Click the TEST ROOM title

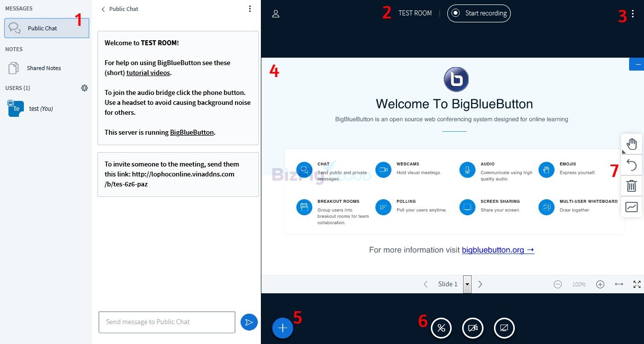point(415,13)
